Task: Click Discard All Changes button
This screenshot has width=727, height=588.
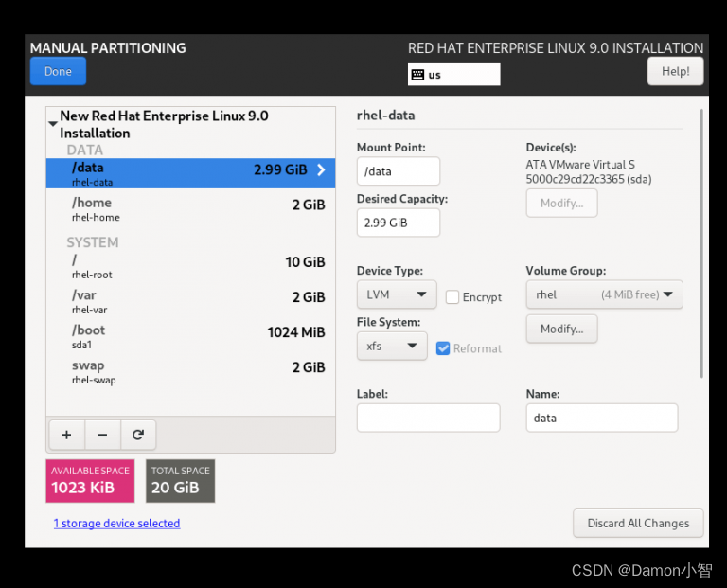Action: pyautogui.click(x=638, y=523)
